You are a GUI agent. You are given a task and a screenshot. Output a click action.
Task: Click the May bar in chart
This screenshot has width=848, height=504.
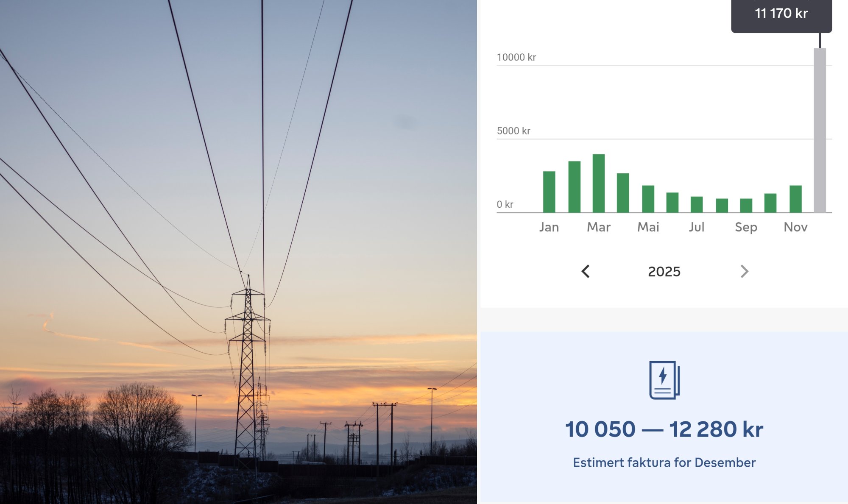(x=648, y=199)
